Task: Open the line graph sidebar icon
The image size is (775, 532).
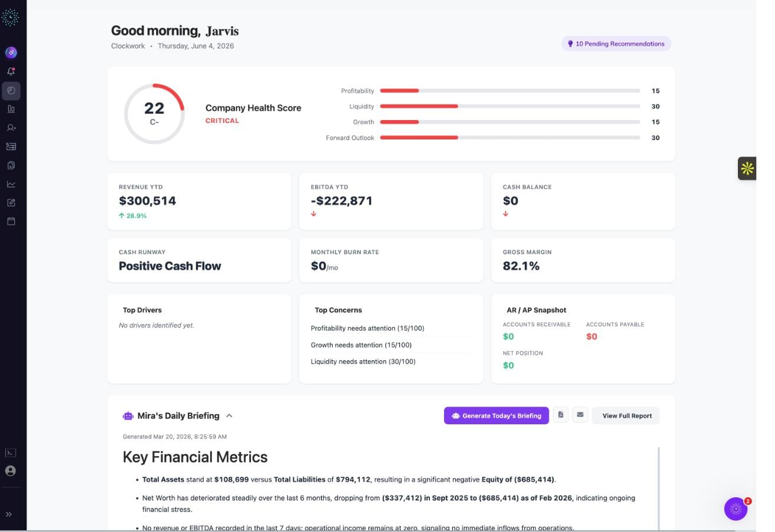Action: 11,184
